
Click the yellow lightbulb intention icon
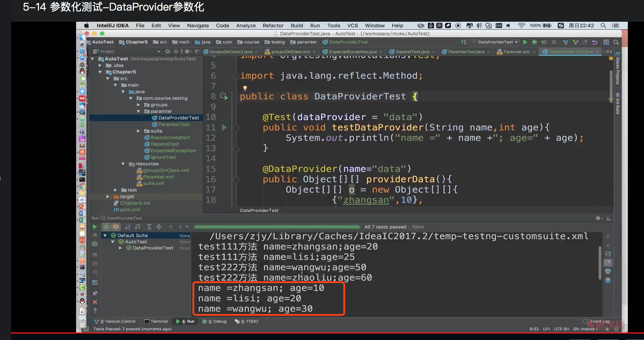[245, 87]
